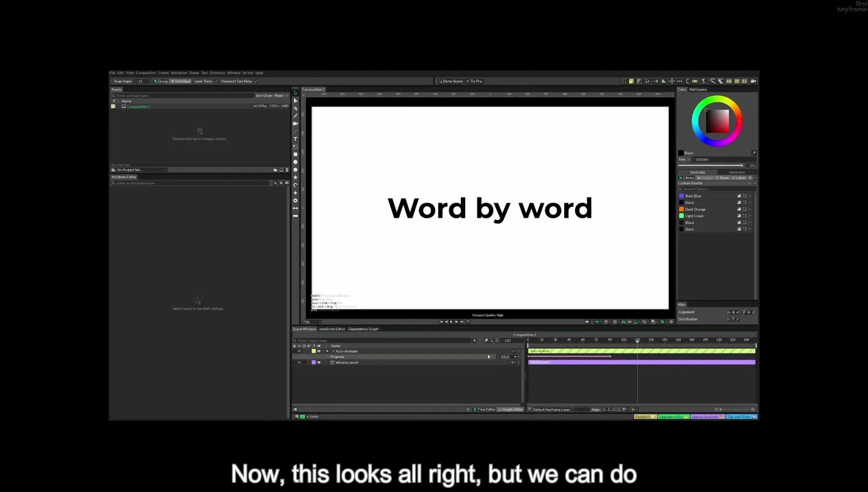This screenshot has width=868, height=492.
Task: Select the Polygon shape tool
Action: click(295, 170)
